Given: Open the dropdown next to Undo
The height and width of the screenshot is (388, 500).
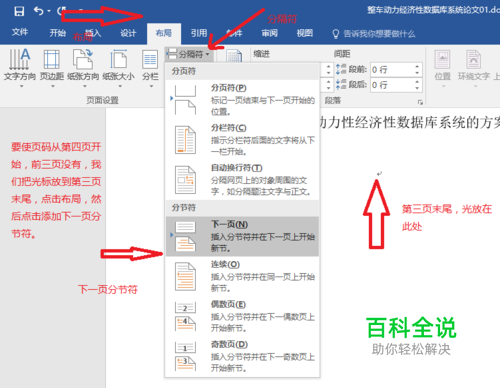Looking at the screenshot, I should [x=49, y=11].
